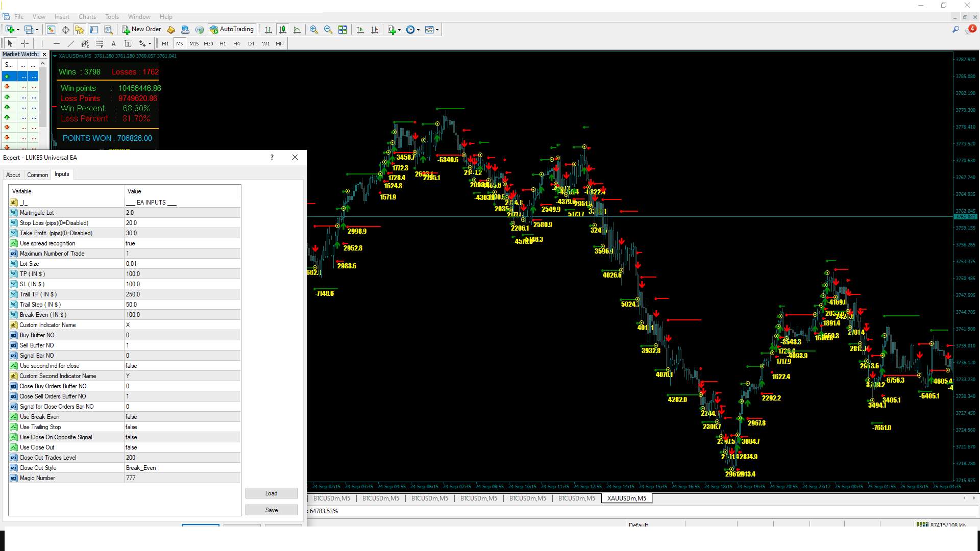
Task: Expand the Periodicity clock dropdown
Action: [418, 30]
